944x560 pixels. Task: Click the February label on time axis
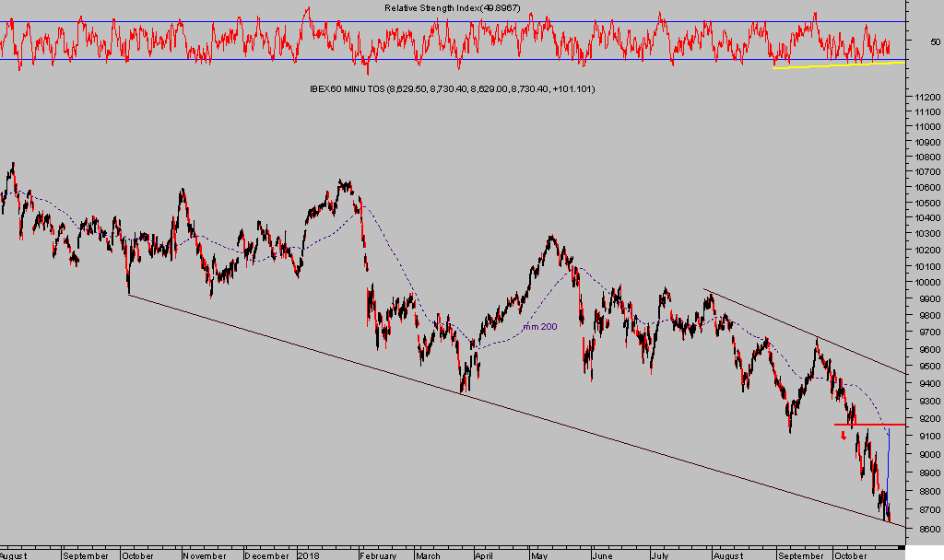click(x=378, y=555)
